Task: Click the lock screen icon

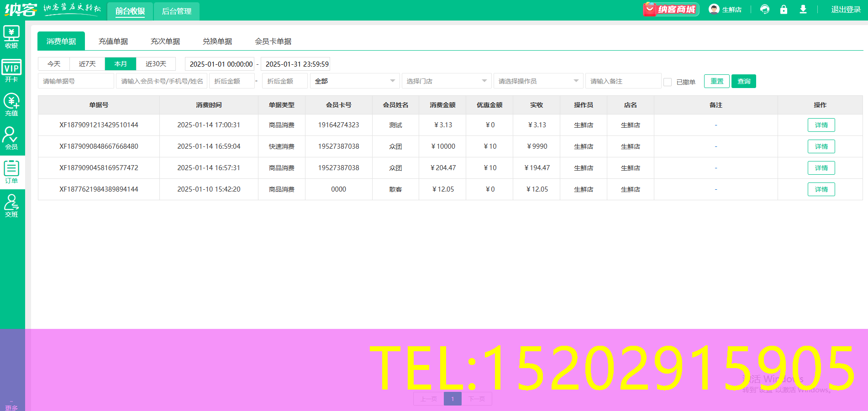Action: click(784, 10)
